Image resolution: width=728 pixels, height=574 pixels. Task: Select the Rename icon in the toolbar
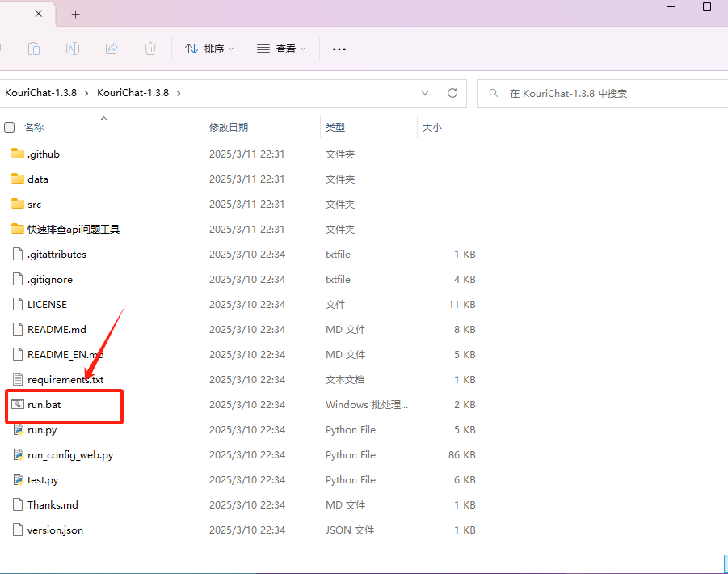[73, 49]
